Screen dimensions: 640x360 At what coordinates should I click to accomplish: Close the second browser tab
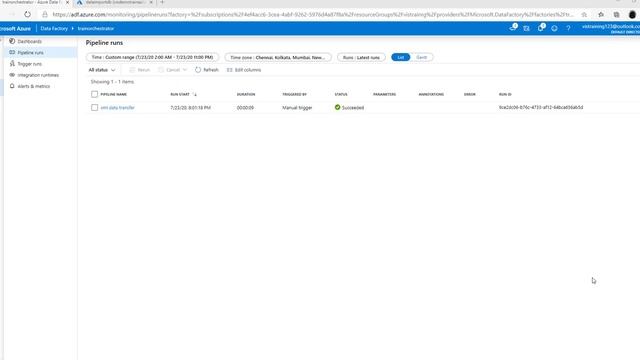pyautogui.click(x=151, y=2)
